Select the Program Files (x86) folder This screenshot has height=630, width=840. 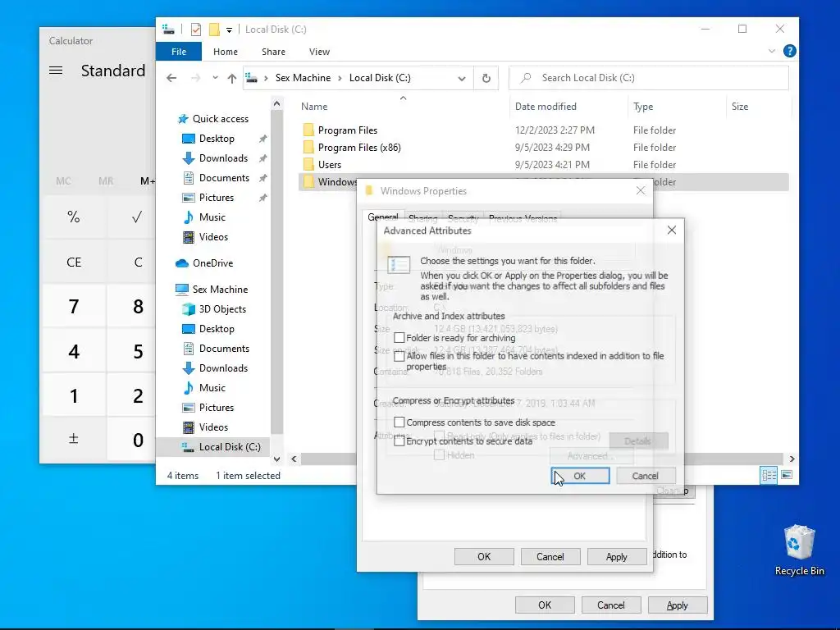[359, 148]
